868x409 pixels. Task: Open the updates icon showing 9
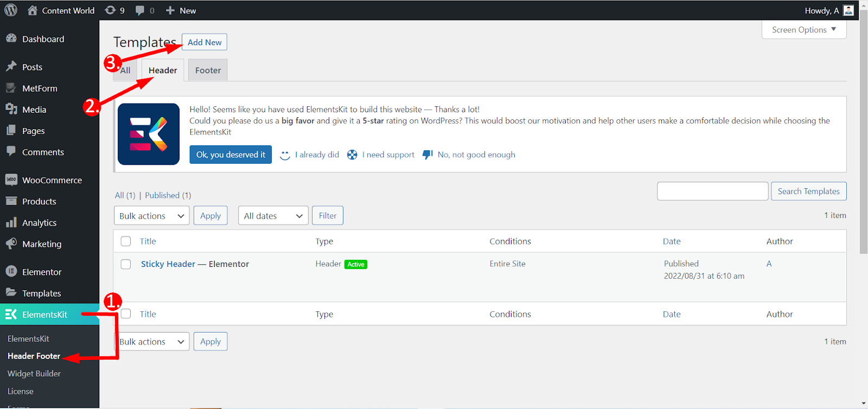pos(110,10)
